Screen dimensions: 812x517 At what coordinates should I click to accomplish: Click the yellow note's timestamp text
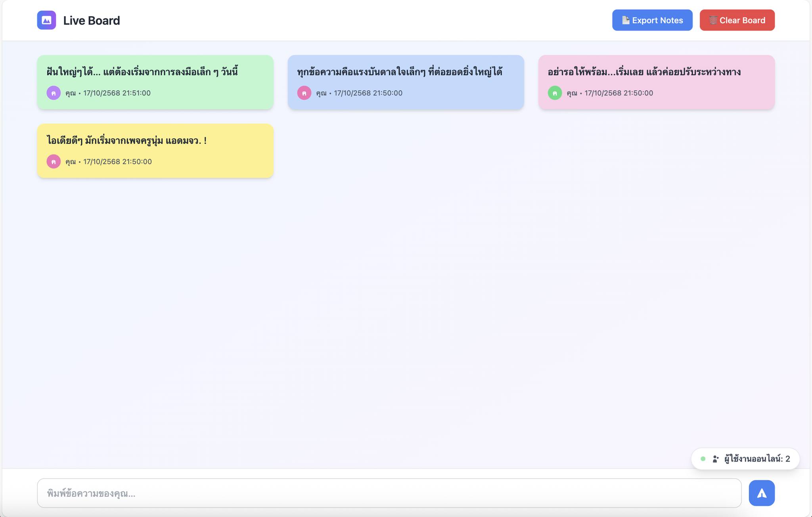tap(117, 161)
